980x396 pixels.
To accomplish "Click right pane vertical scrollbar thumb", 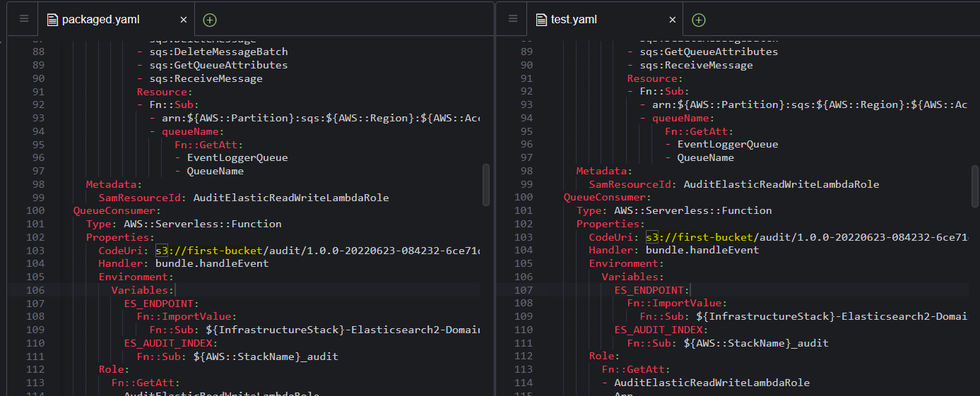I will [975, 186].
